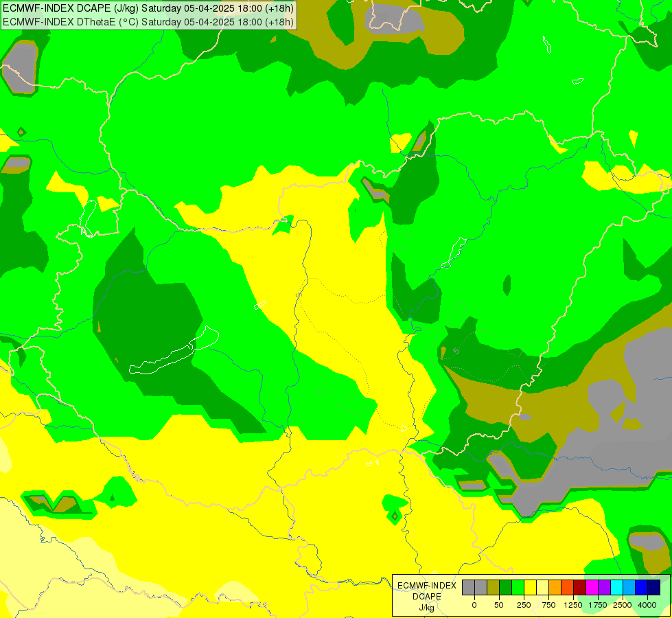Click the legend value label 0
The height and width of the screenshot is (618, 672).
[x=474, y=605]
